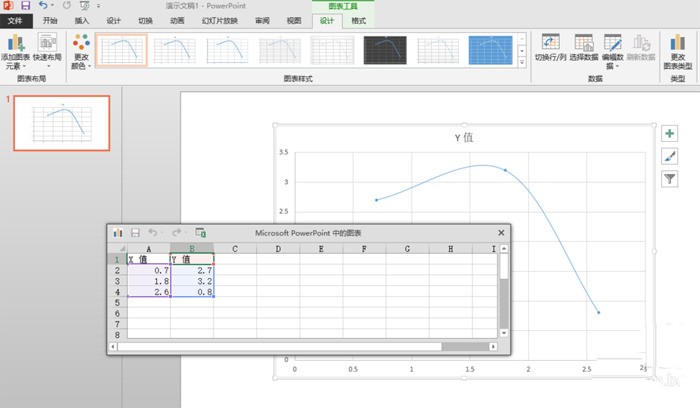Open the File menu
The height and width of the screenshot is (408, 700).
tap(15, 21)
